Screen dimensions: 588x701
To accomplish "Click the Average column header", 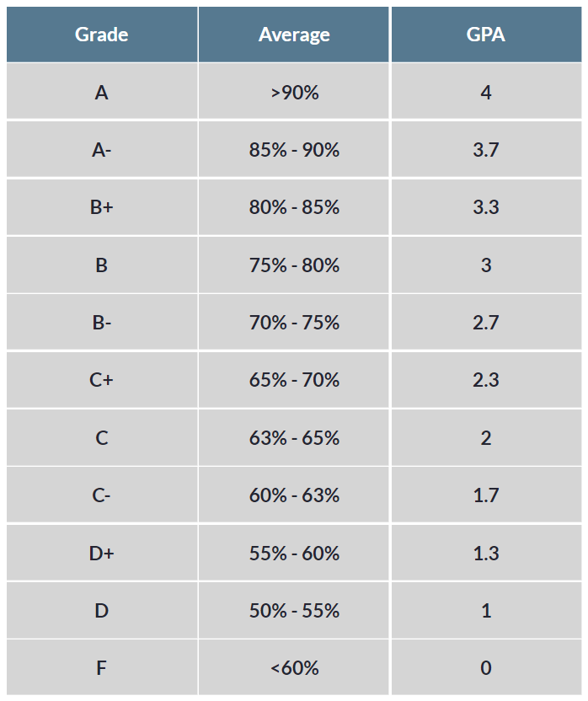I will click(x=294, y=35).
